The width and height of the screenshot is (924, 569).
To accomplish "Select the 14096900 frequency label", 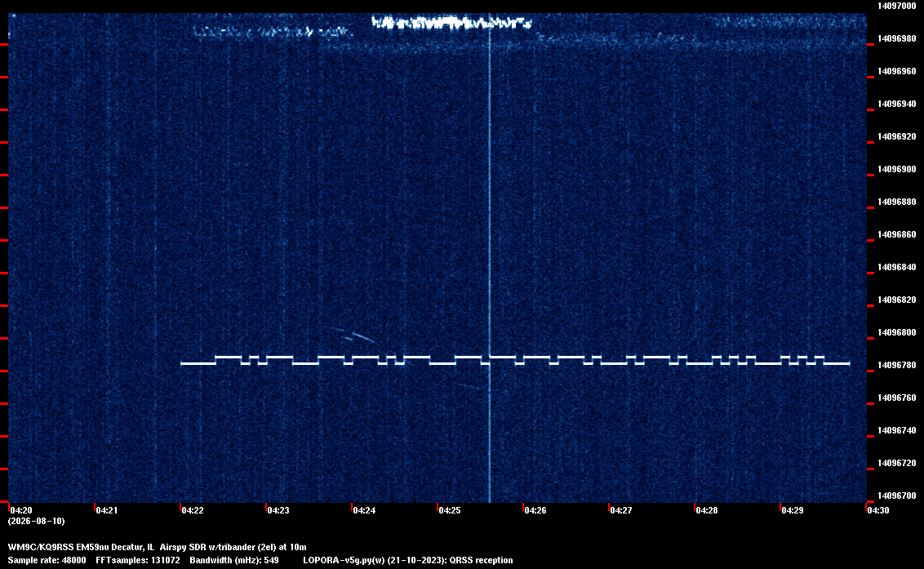I will coord(897,169).
